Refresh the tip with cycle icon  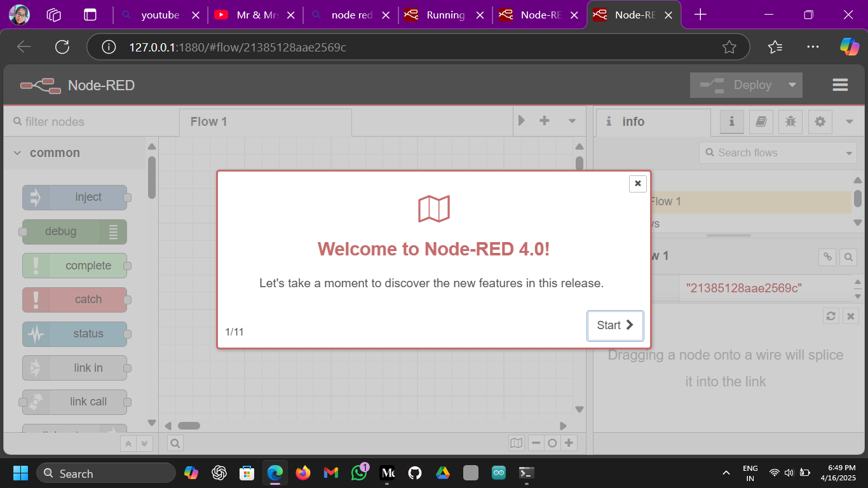pos(831,316)
